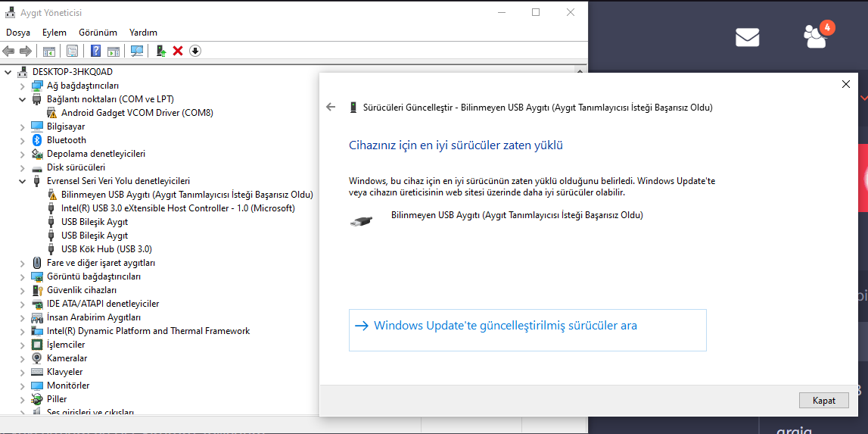Collapse the DESKTOP-3HKQ0AD root node
The height and width of the screenshot is (434, 868).
point(8,72)
